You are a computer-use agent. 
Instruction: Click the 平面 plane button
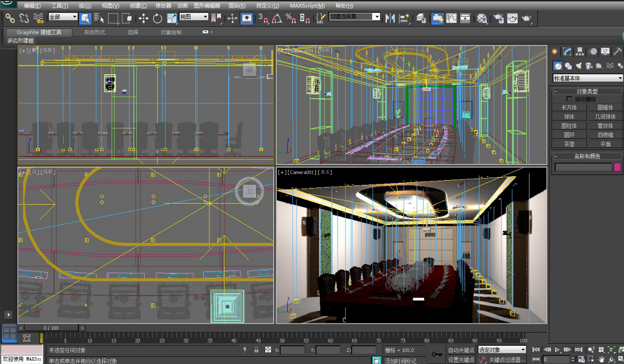(x=605, y=144)
